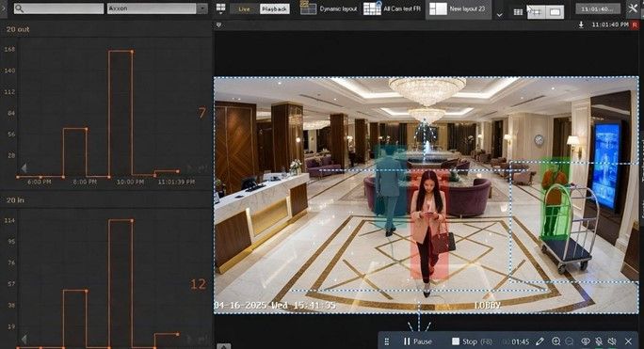
Task: Click the recorder bar drag handle
Action: 386,341
